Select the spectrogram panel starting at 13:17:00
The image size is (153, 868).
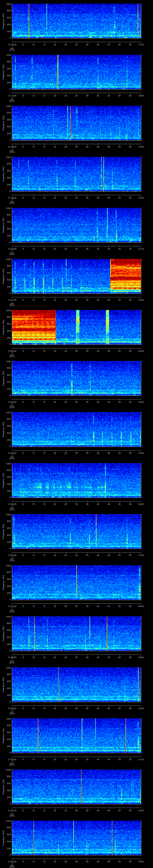pos(76,72)
